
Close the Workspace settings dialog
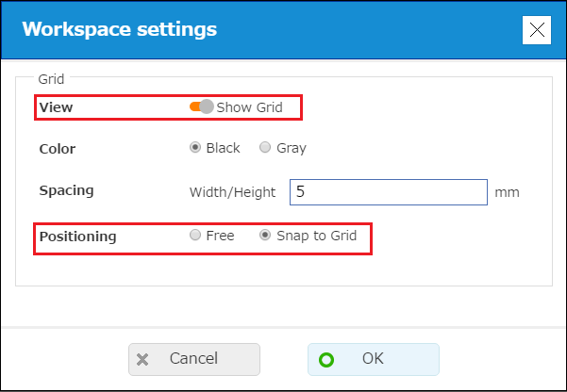pyautogui.click(x=537, y=30)
